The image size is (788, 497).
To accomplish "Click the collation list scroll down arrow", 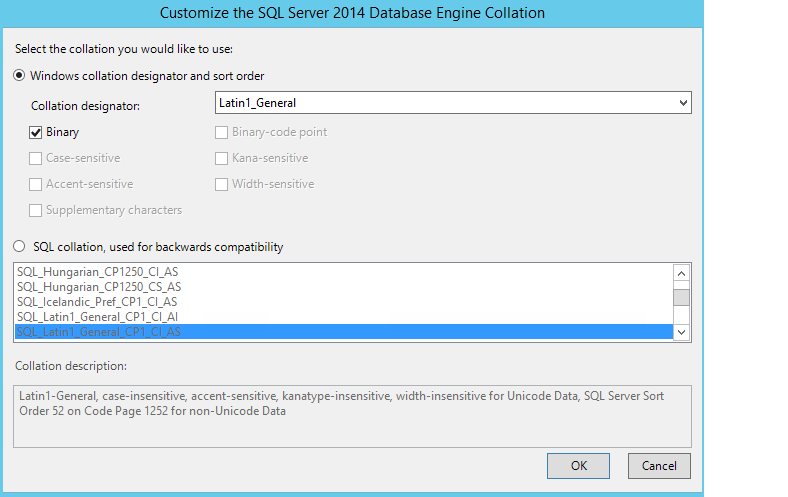I will (x=681, y=332).
